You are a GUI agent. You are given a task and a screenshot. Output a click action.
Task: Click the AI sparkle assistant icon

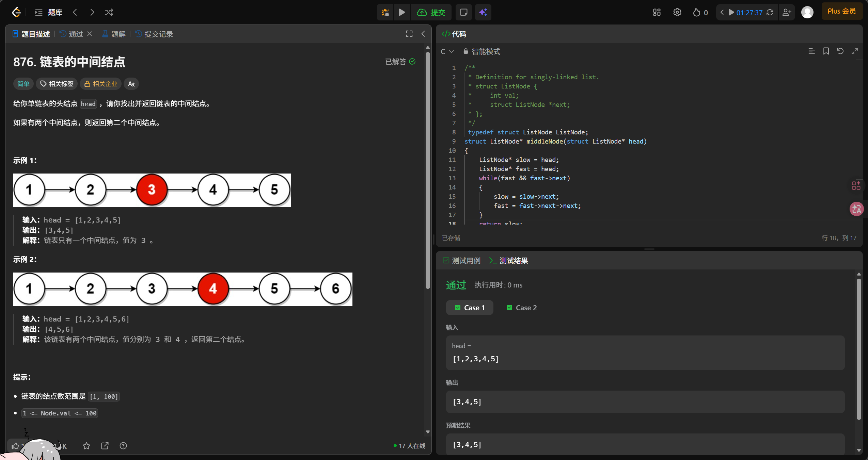(x=483, y=13)
